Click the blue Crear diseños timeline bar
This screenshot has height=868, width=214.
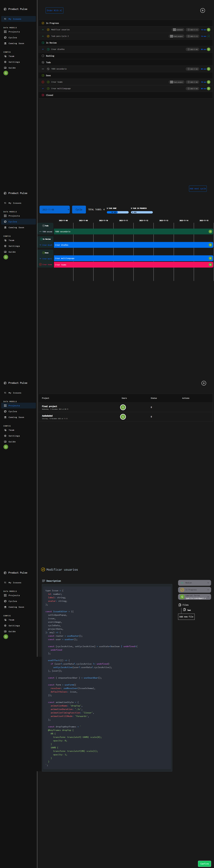133,245
